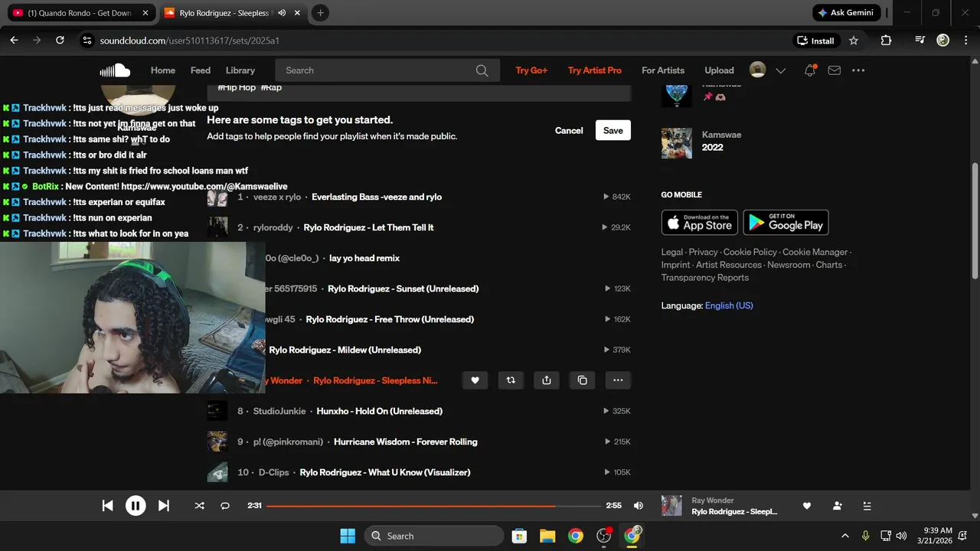Seek on the playback progress bar

433,506
